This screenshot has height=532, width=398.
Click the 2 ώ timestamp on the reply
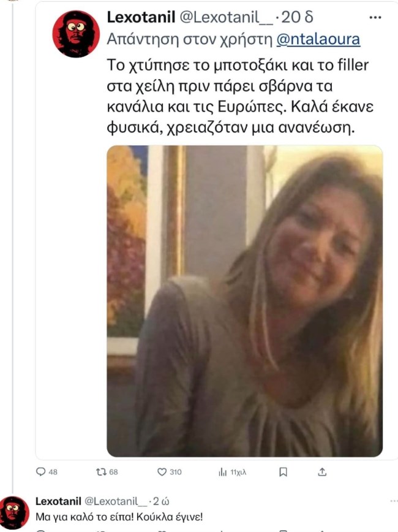pyautogui.click(x=161, y=501)
